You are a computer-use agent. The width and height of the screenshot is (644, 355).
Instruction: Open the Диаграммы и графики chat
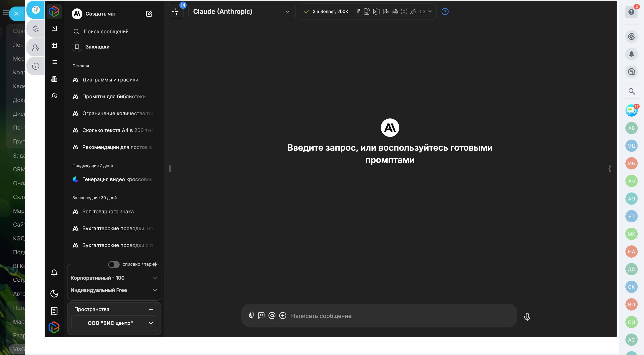point(110,80)
